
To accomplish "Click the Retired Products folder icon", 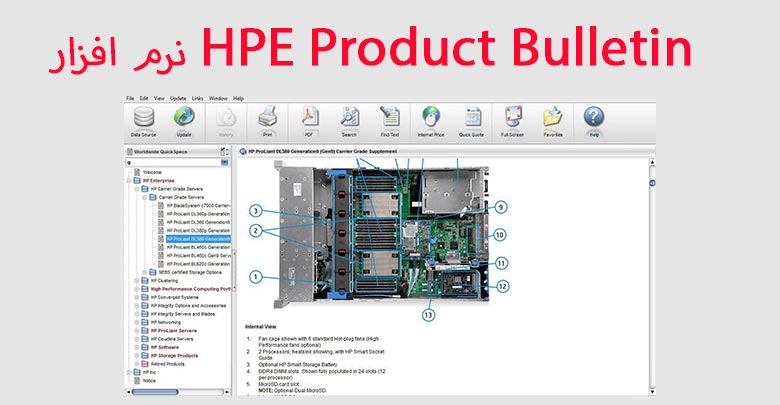I will click(145, 364).
